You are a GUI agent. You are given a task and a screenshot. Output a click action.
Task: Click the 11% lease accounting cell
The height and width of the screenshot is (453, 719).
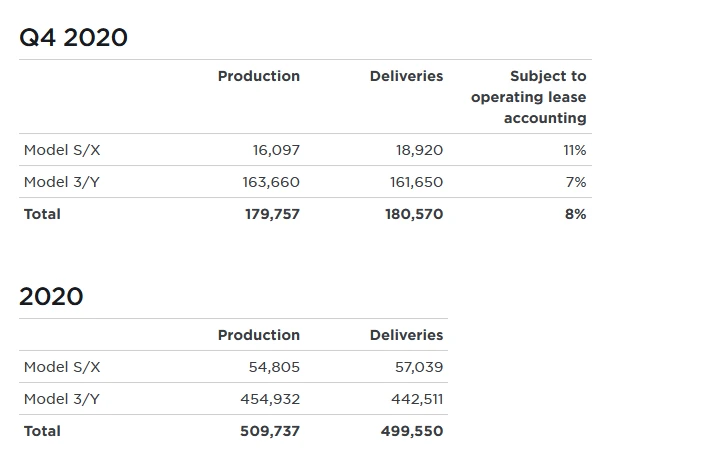click(575, 150)
